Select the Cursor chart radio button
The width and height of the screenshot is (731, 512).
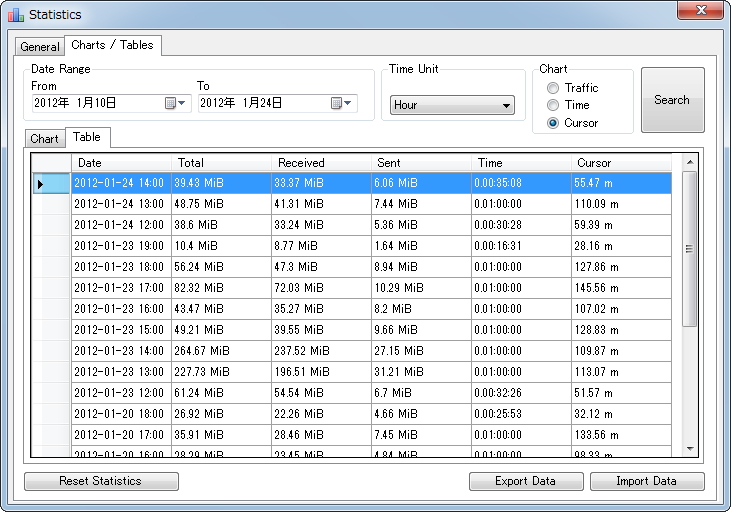coord(553,123)
